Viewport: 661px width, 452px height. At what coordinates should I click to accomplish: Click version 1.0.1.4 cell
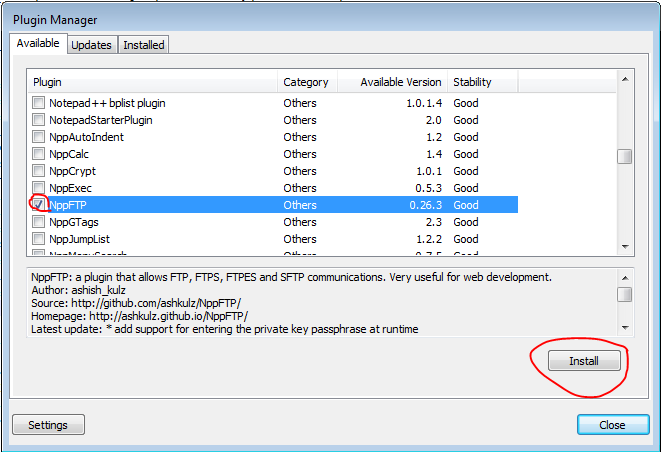(424, 103)
